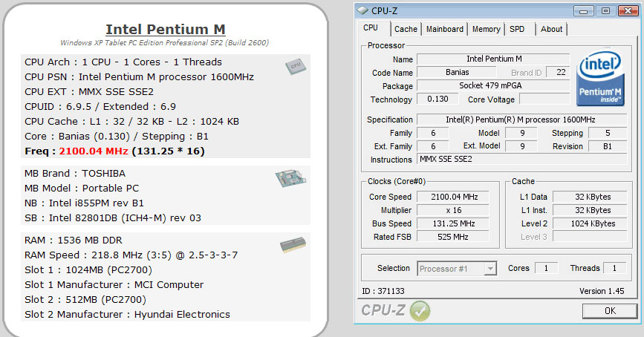Click the green validation checkmark badge
Image resolution: width=644 pixels, height=337 pixels.
coord(420,311)
